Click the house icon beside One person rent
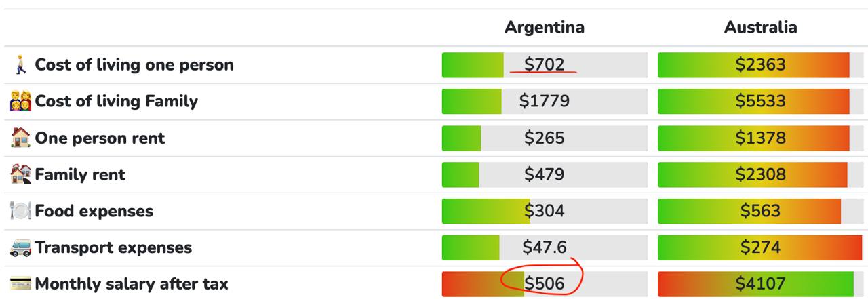Image resolution: width=868 pixels, height=299 pixels. tap(20, 138)
